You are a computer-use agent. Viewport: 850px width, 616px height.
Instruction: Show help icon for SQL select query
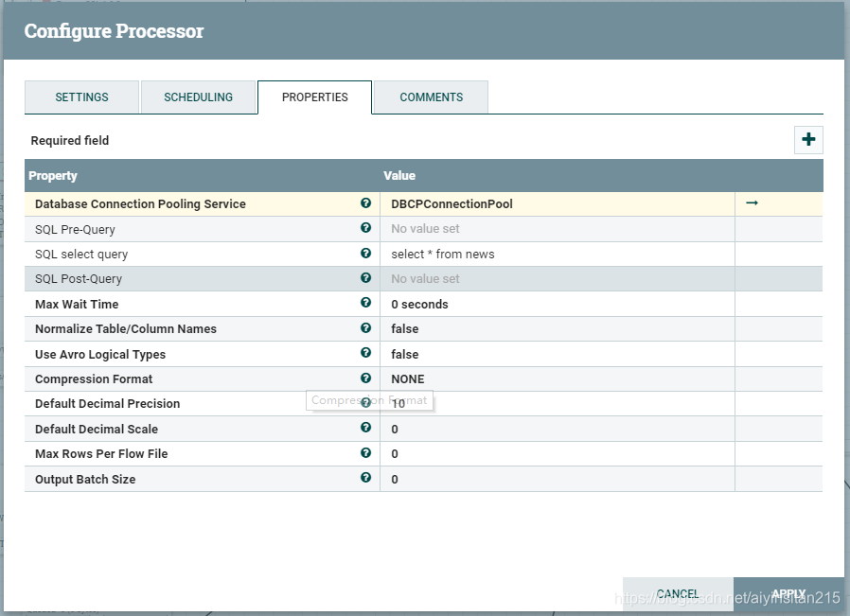point(366,253)
